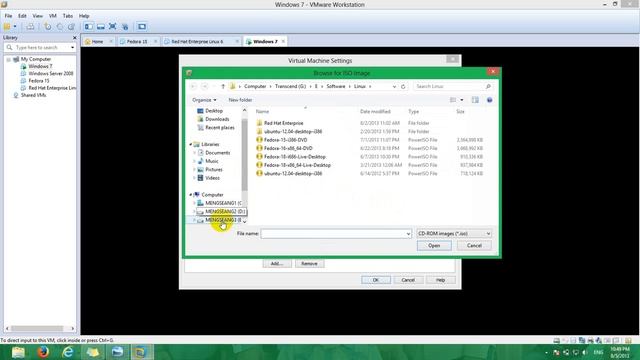Toggle the thumbnail bar toolbar icon
Image resolution: width=640 pixels, height=360 pixels.
pyautogui.click(x=100, y=27)
